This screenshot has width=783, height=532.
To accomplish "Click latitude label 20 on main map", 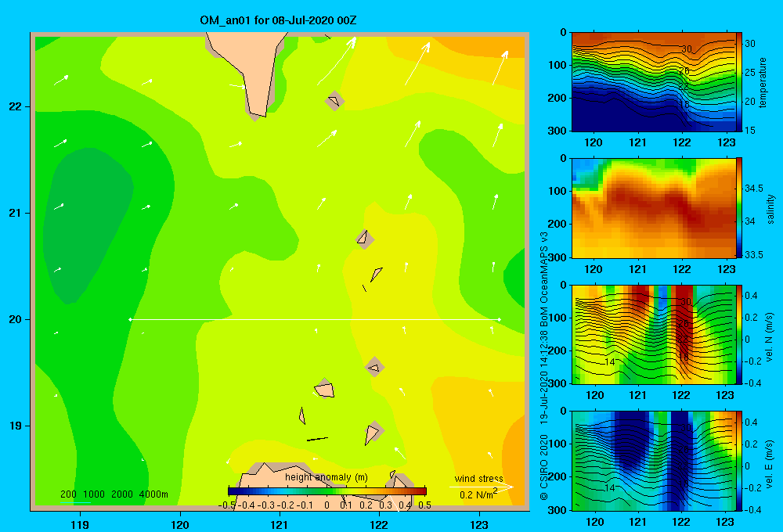I will click(15, 319).
